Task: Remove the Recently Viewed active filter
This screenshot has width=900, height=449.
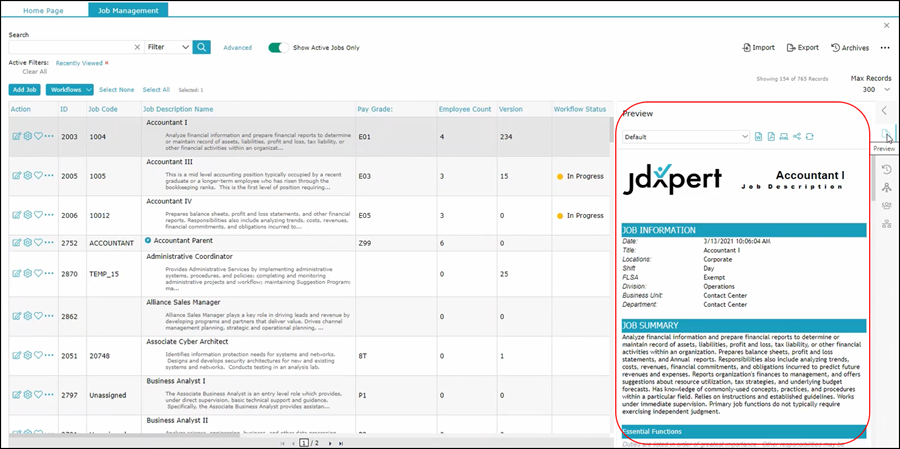Action: [x=107, y=63]
